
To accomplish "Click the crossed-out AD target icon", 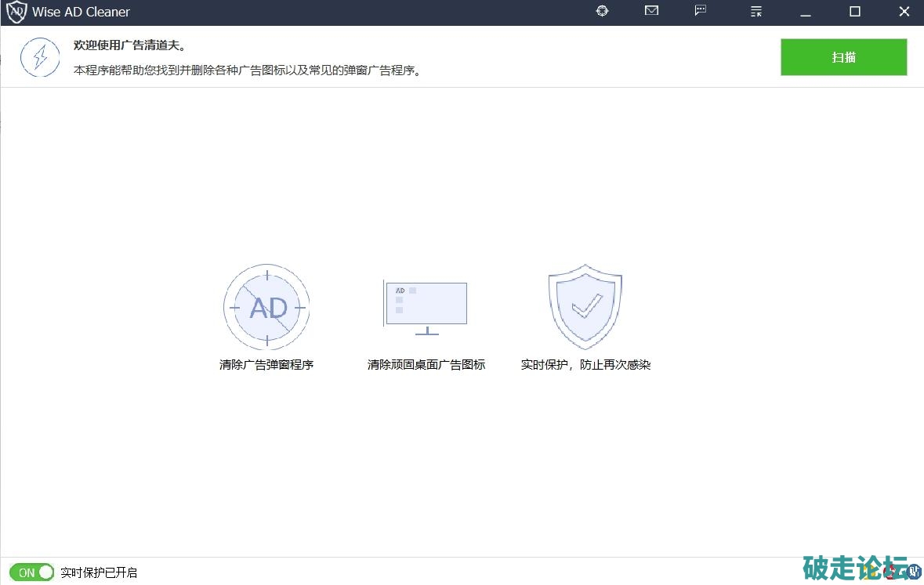I will tap(266, 307).
